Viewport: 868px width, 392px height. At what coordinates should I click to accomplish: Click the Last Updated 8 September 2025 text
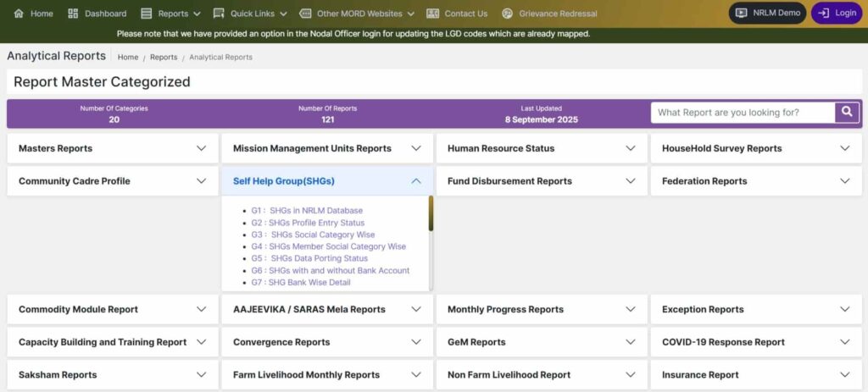click(542, 114)
